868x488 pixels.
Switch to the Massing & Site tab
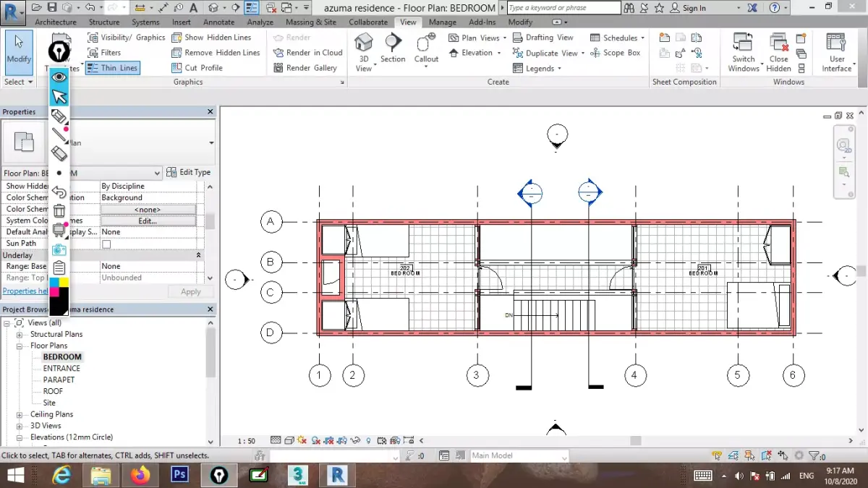tap(311, 22)
